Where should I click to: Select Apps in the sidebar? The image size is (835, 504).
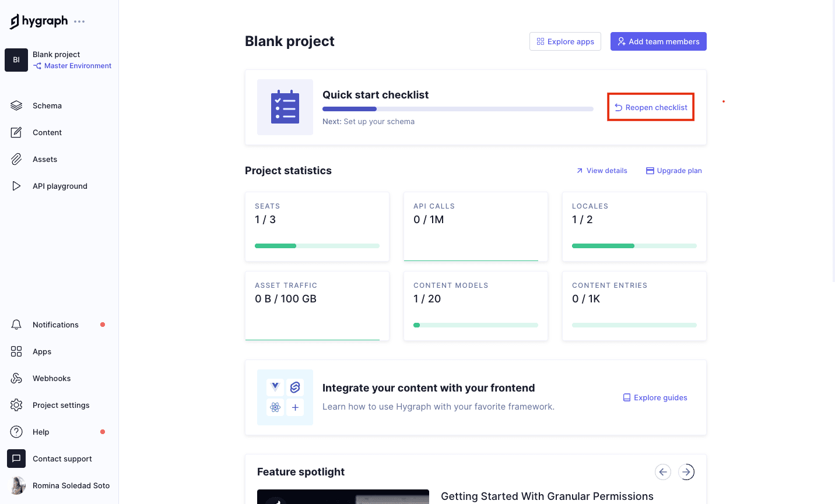click(x=41, y=351)
